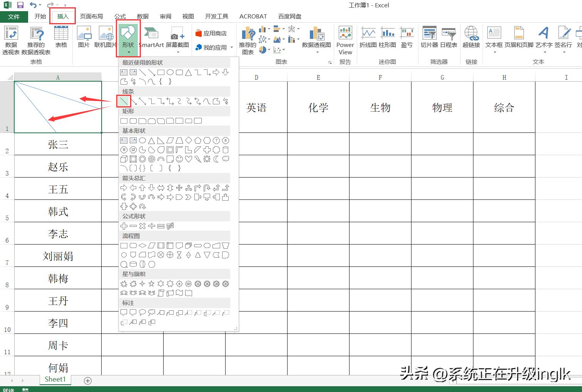
Task: Click the 推荐的图表 recommended charts button
Action: (248, 40)
